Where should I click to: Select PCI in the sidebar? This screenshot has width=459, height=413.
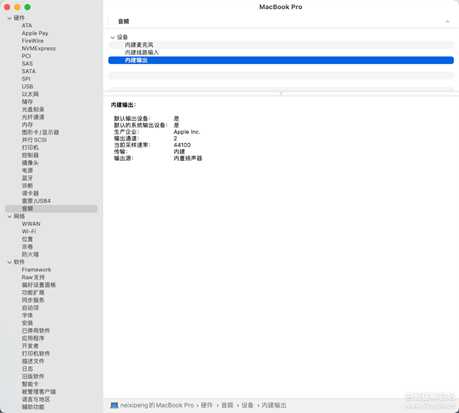pos(26,56)
